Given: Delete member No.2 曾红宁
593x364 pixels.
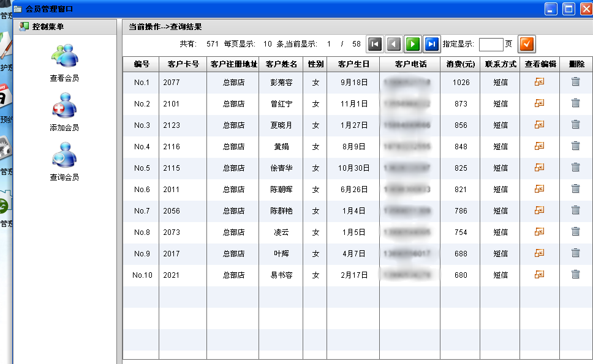Looking at the screenshot, I should [576, 103].
